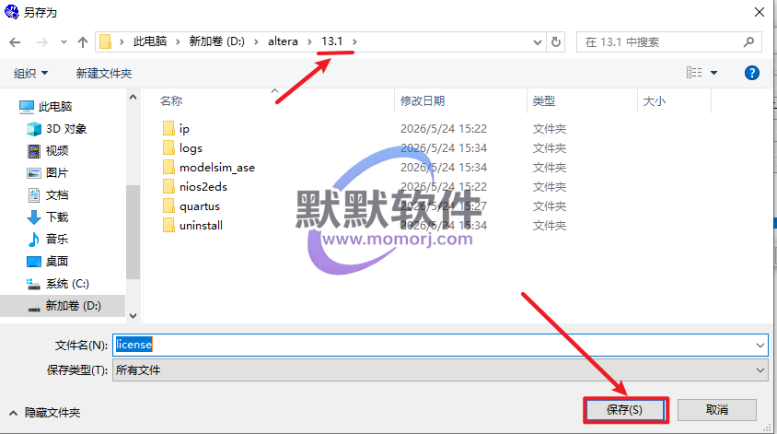This screenshot has width=777, height=434.
Task: Click the 另存为 title bar app icon
Action: (x=11, y=11)
